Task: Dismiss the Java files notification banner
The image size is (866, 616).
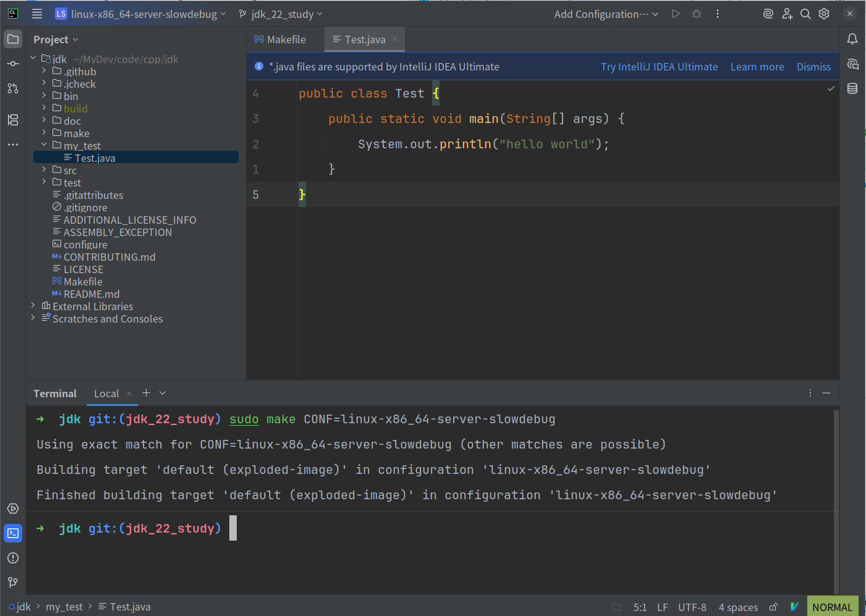Action: 813,67
